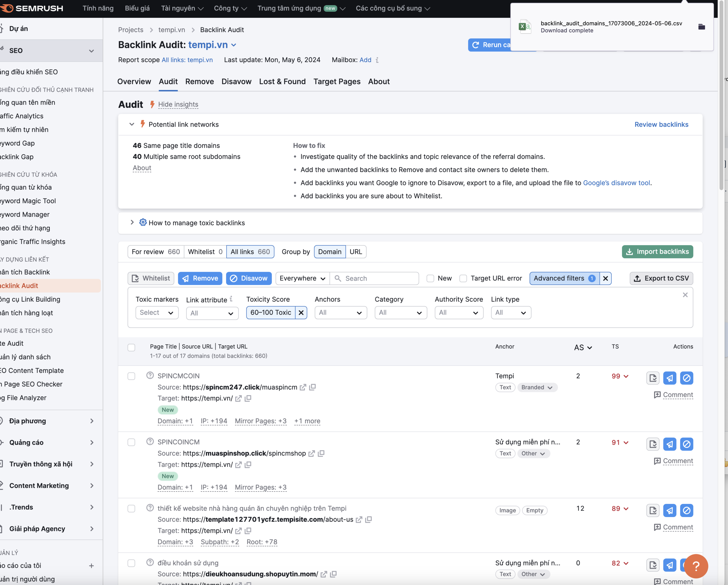Click the Export to CSV button

tap(661, 278)
